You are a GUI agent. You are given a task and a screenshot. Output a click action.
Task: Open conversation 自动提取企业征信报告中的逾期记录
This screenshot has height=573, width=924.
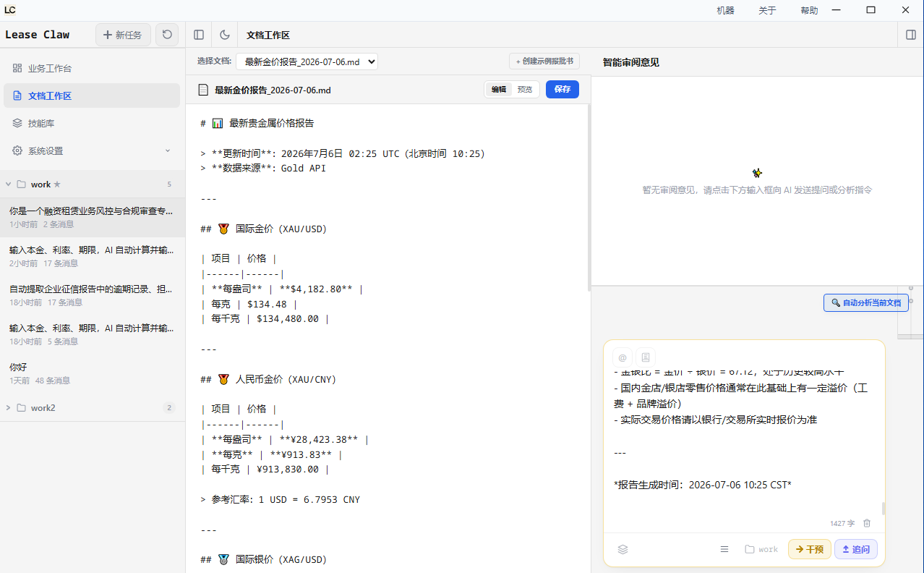click(x=92, y=295)
